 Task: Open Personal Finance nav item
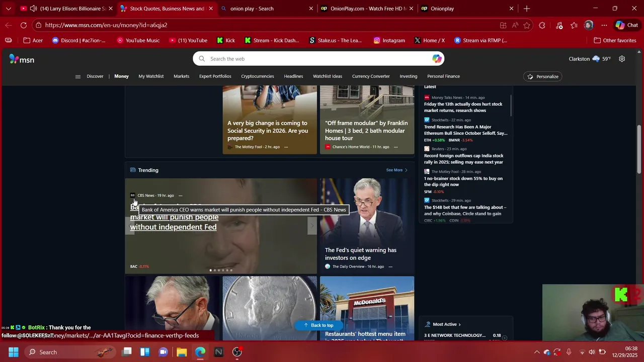(443, 76)
